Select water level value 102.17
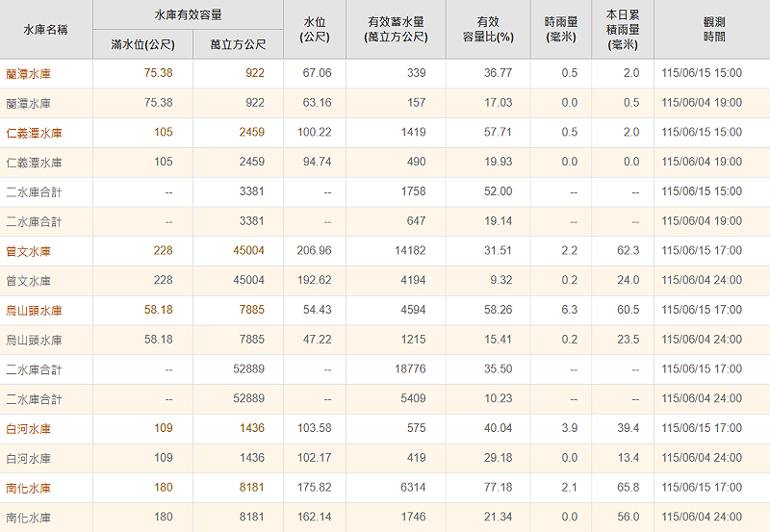Image resolution: width=770 pixels, height=532 pixels. 315,457
